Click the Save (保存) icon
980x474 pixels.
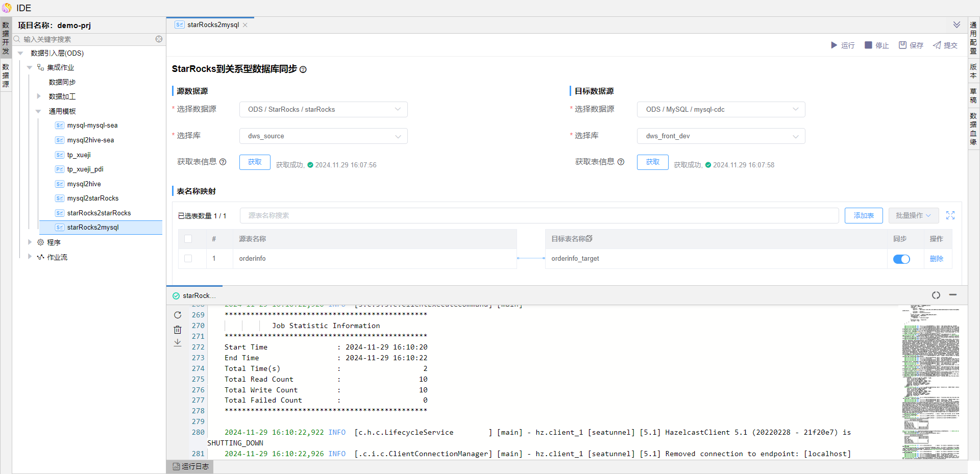coord(902,45)
